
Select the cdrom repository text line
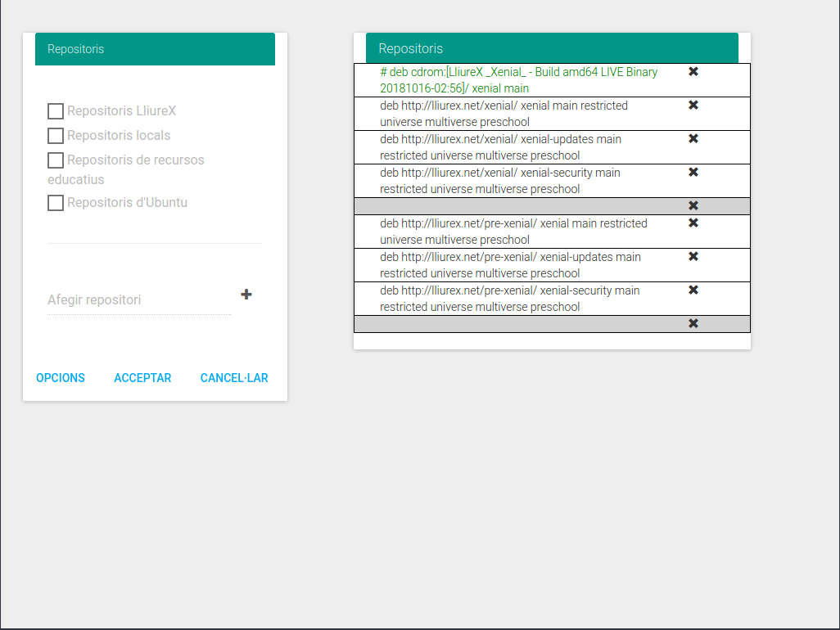point(518,80)
